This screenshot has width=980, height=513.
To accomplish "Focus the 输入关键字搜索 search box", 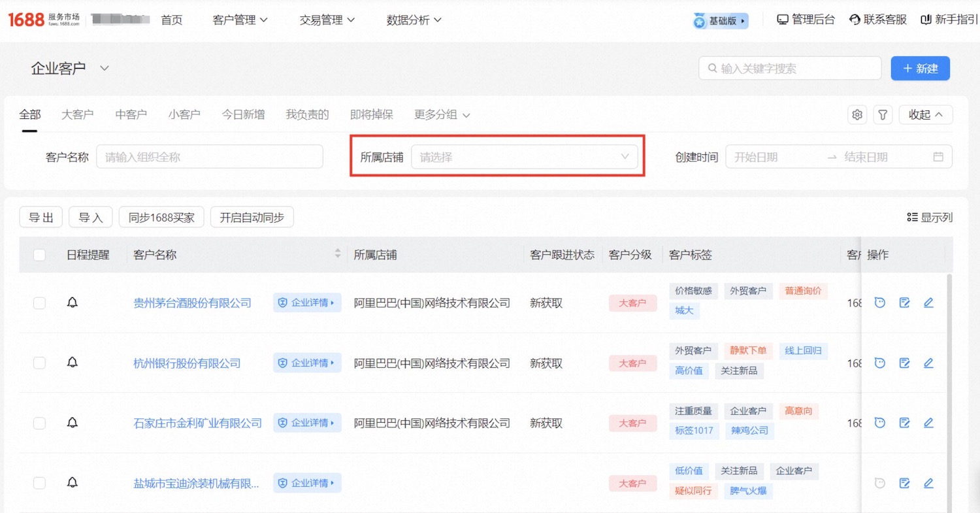I will [790, 69].
